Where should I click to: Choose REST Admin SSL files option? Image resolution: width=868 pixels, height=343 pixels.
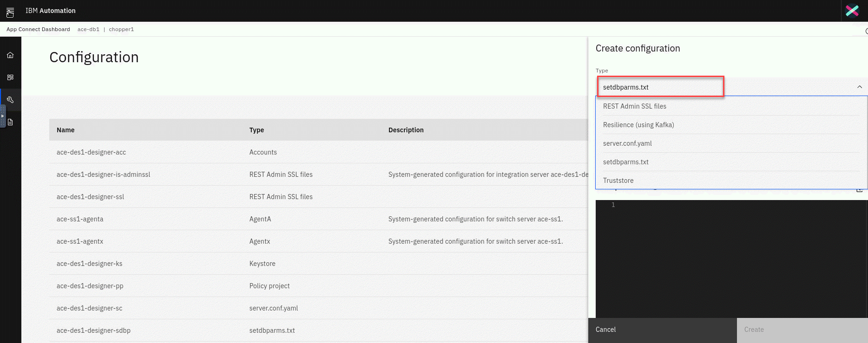point(634,106)
